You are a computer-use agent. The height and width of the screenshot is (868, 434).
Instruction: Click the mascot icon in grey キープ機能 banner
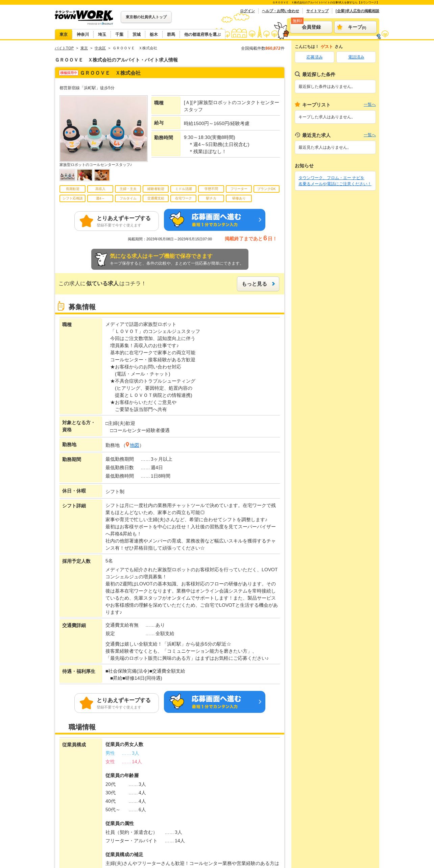101,259
